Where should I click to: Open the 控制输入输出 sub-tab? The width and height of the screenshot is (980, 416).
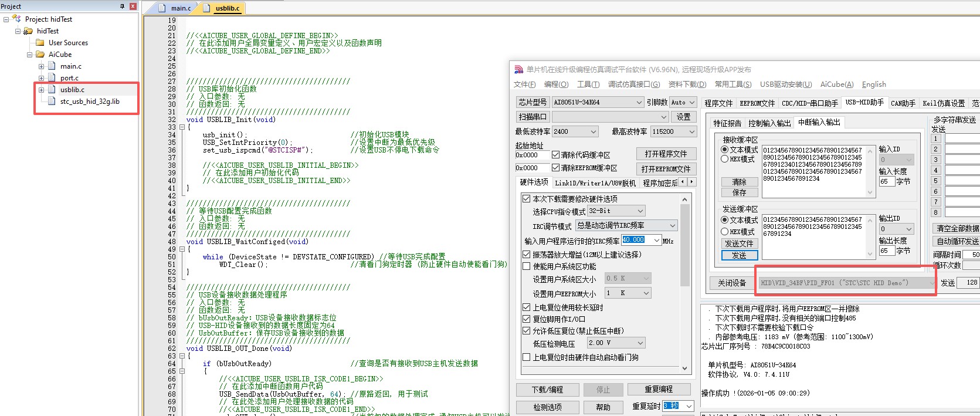coord(769,123)
